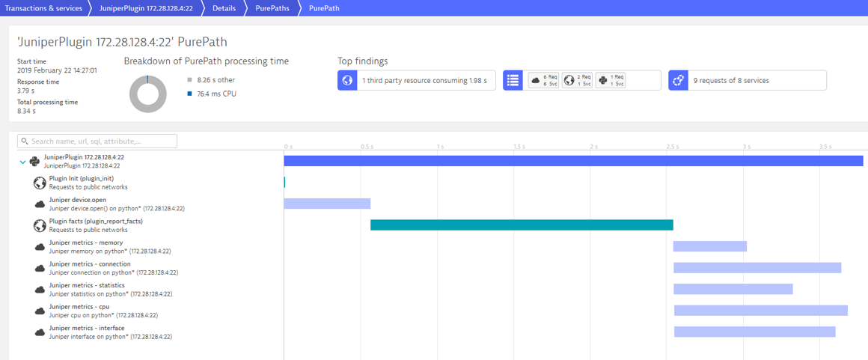Viewport: 868px width, 360px height.
Task: Click cloud icon beside Juniper device.open
Action: pyautogui.click(x=40, y=204)
